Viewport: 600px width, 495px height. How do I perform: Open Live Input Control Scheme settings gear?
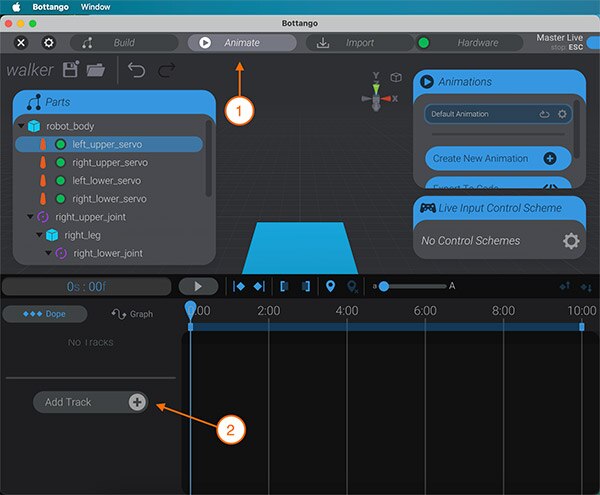pos(570,241)
